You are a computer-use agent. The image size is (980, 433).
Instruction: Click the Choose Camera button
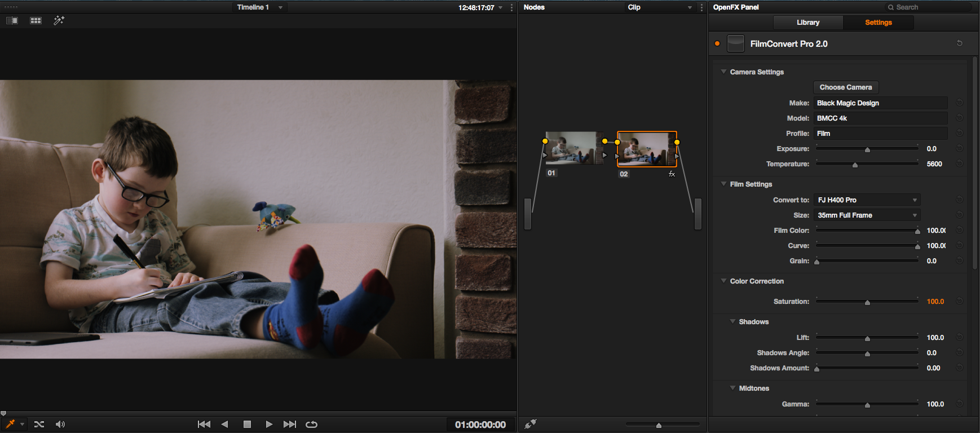(846, 87)
